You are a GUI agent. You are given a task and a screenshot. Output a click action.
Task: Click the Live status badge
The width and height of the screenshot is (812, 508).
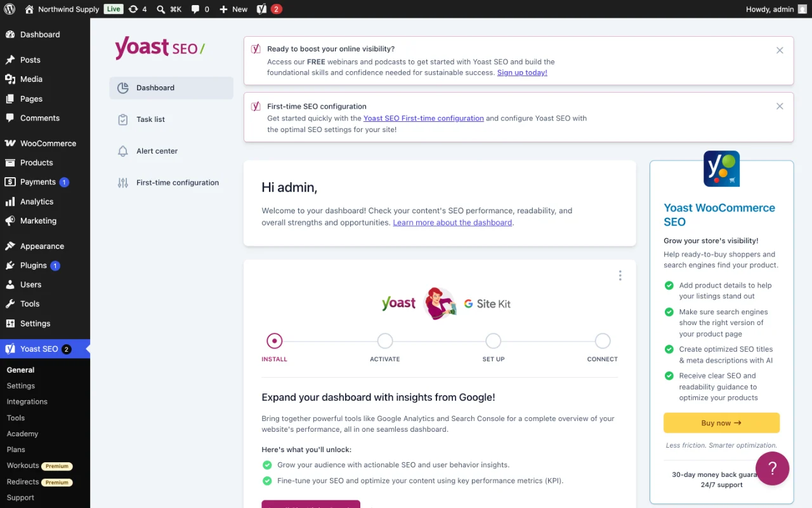[x=114, y=9]
